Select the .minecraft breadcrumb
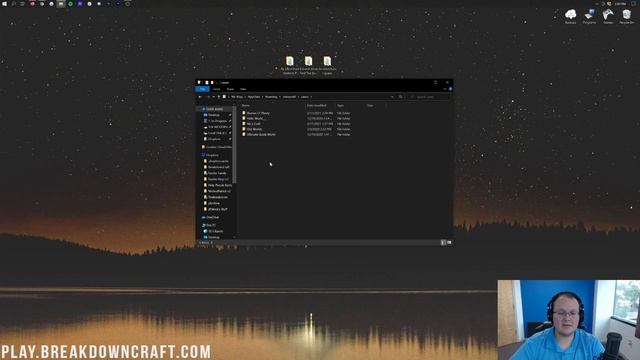The width and height of the screenshot is (640, 360). (289, 97)
